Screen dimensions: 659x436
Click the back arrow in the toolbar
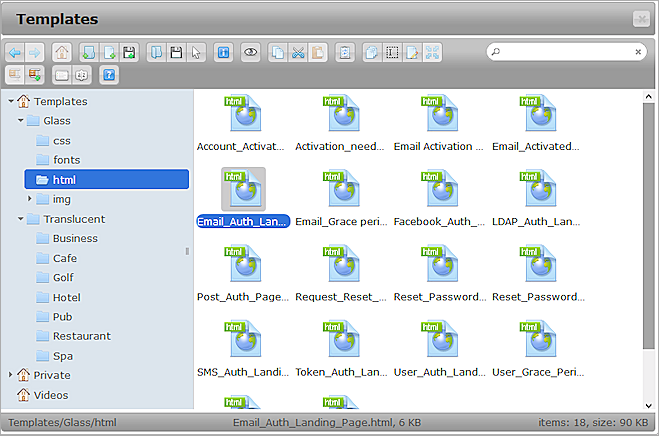14,52
